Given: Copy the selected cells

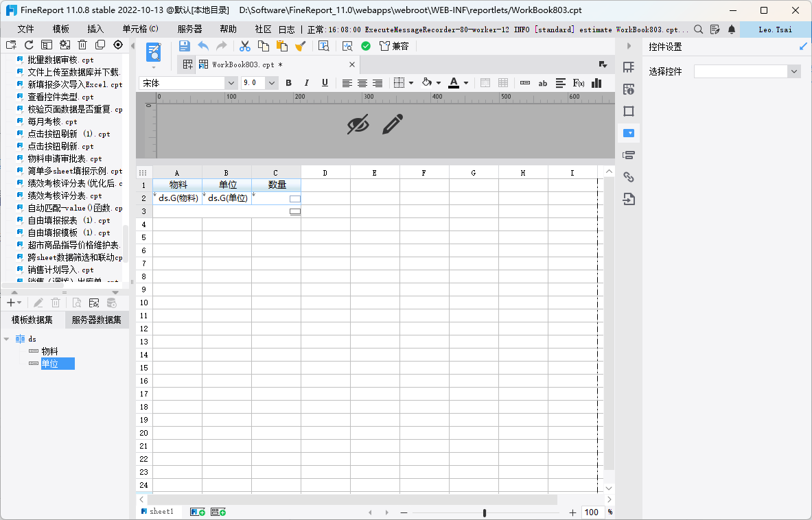Looking at the screenshot, I should (264, 46).
